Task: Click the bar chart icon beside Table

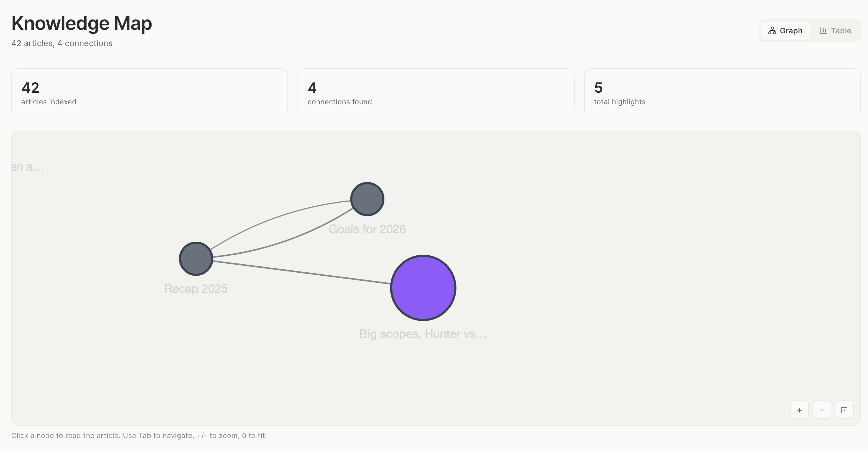Action: [823, 31]
